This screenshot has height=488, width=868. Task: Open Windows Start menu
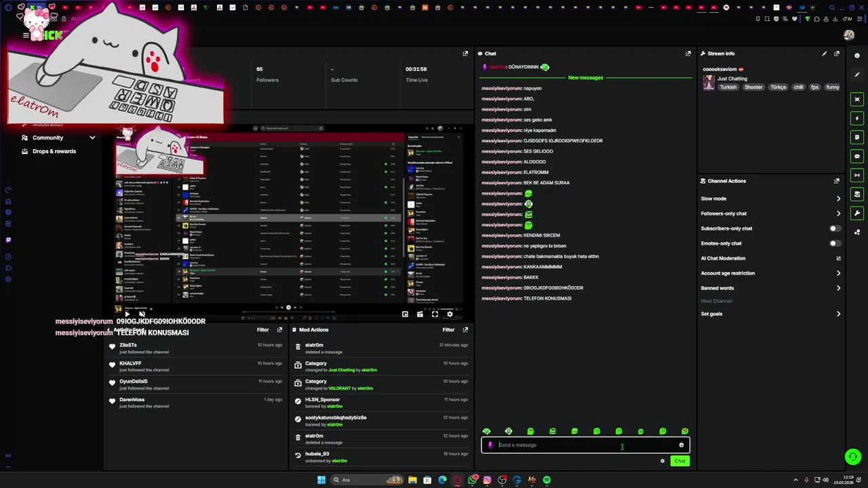(321, 480)
